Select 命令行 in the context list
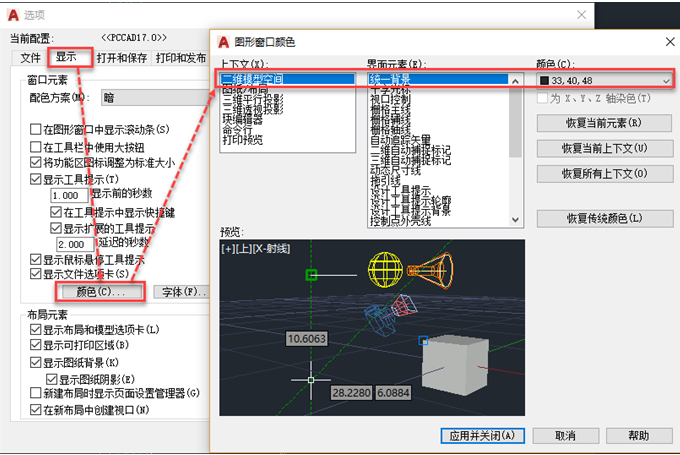Image resolution: width=680 pixels, height=455 pixels. [235, 130]
